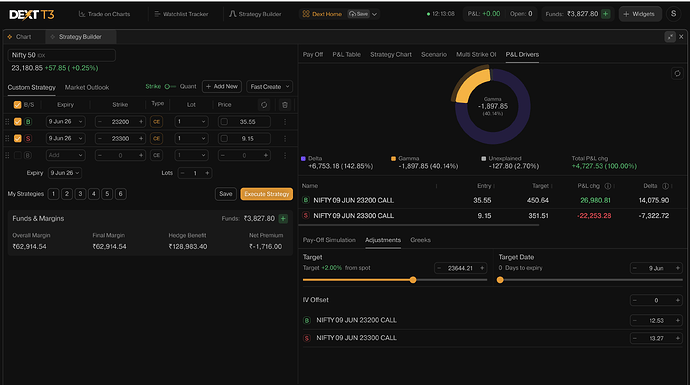The image size is (690, 385).
Task: Open lot dropdown of 23300 leg
Action: point(191,139)
